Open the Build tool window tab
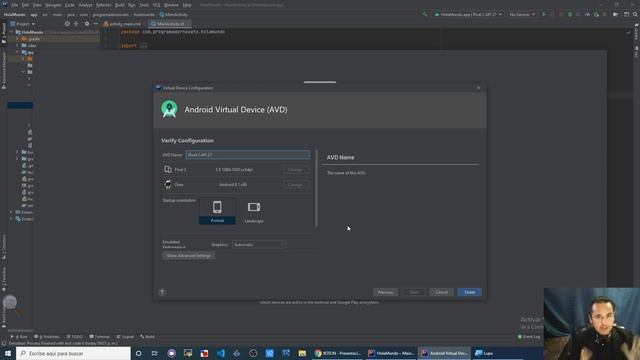Image resolution: width=640 pixels, height=360 pixels. point(148,337)
